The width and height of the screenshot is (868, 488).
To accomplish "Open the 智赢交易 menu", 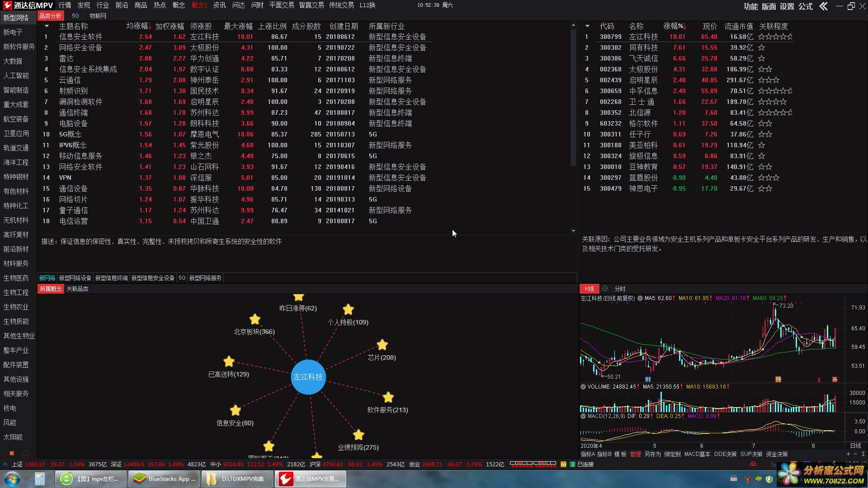I will [x=311, y=5].
